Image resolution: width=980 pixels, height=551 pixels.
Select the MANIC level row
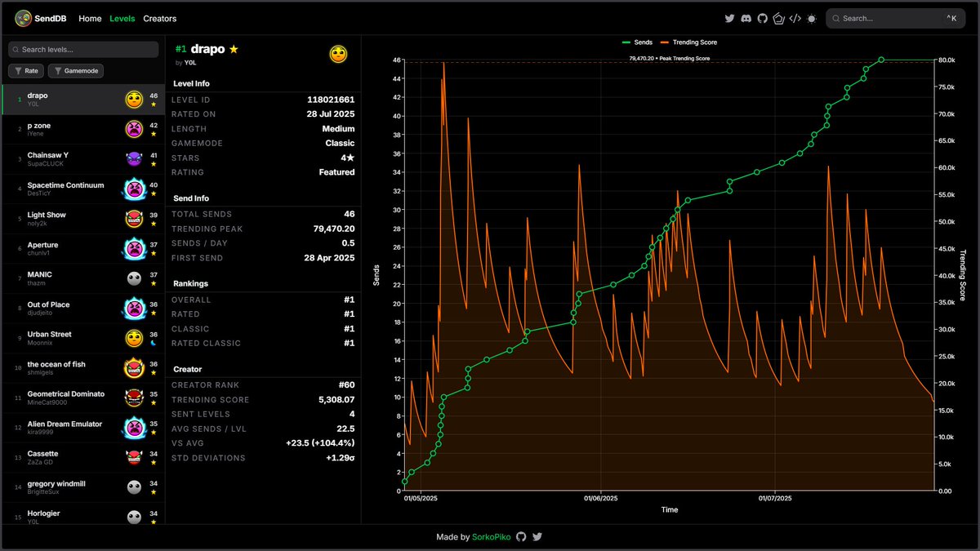pyautogui.click(x=83, y=278)
